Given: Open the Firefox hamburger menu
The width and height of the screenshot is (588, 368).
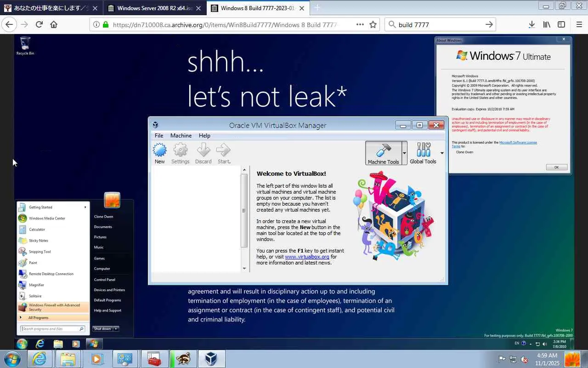Looking at the screenshot, I should pyautogui.click(x=579, y=24).
